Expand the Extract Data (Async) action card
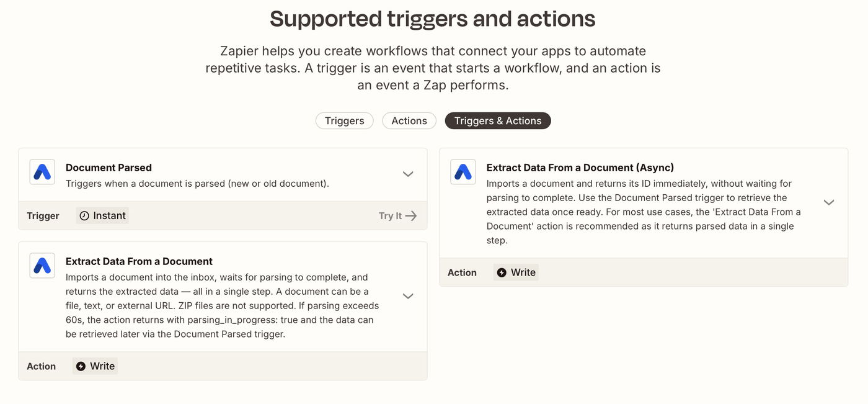Screen dimensions: 868x404 pyautogui.click(x=829, y=203)
